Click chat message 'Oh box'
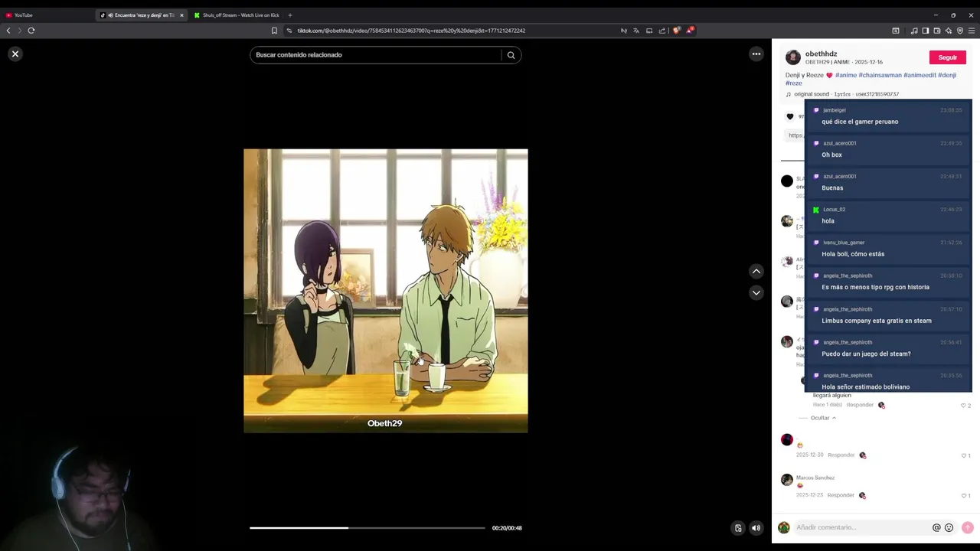980x551 pixels. click(x=831, y=155)
